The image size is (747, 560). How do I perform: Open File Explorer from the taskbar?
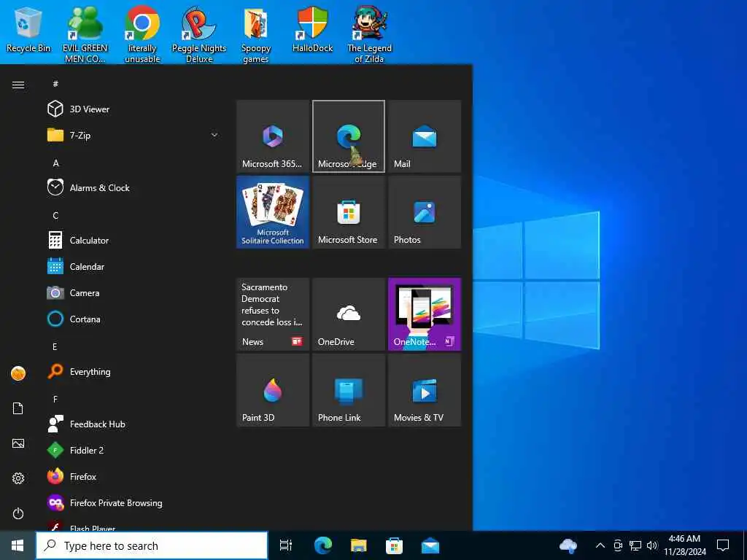tap(358, 545)
